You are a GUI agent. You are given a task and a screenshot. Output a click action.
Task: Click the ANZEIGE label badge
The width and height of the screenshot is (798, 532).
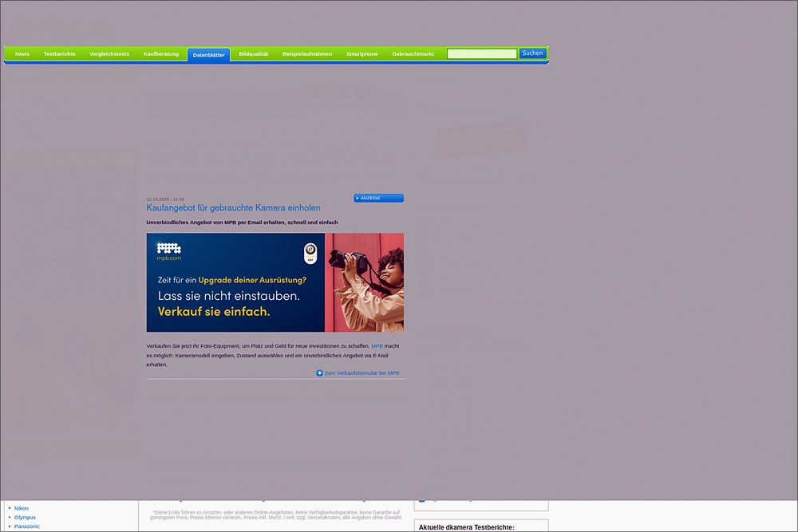[x=378, y=198]
